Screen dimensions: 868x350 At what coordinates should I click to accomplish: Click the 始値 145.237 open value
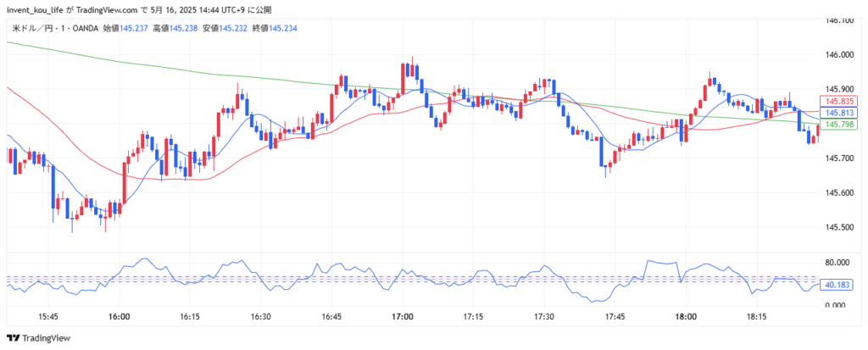coord(125,28)
